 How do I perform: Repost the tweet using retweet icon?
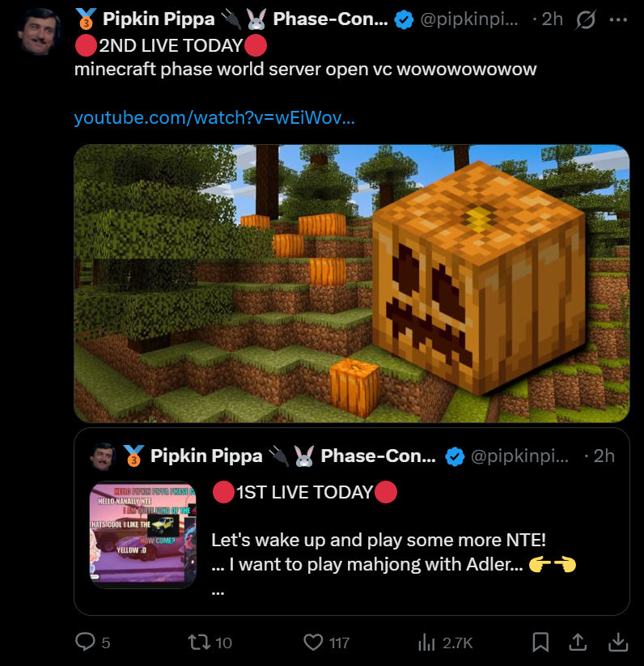(x=199, y=642)
